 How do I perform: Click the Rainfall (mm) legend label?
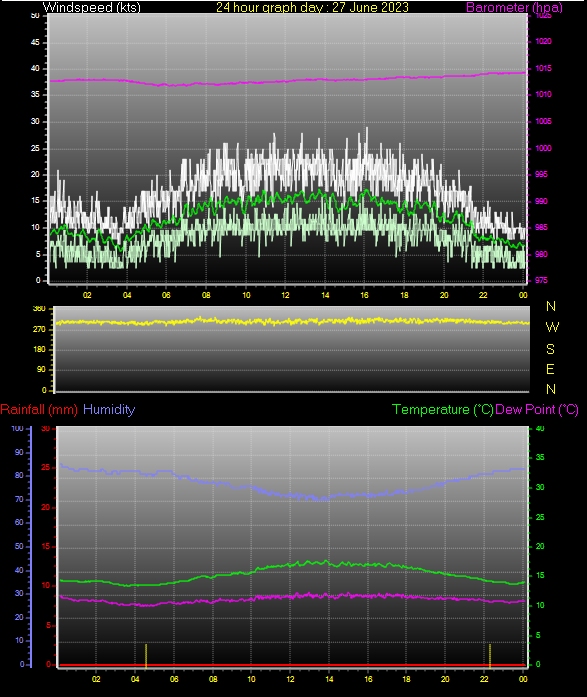[39, 409]
